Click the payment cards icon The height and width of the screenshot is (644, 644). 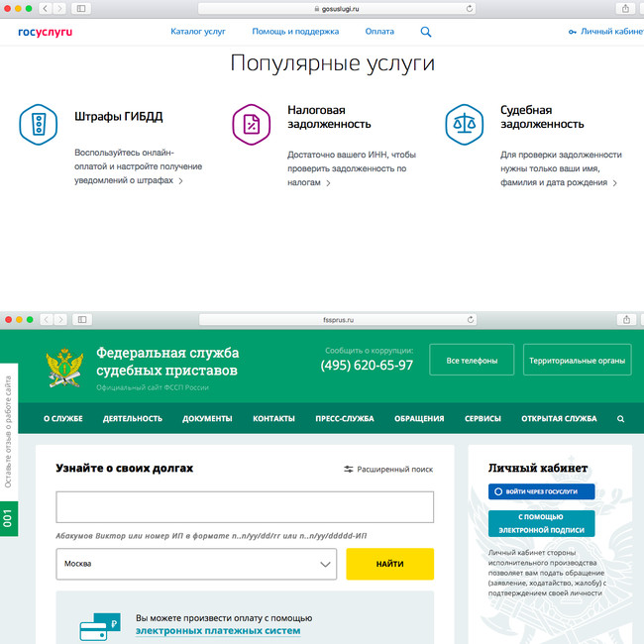[100, 627]
